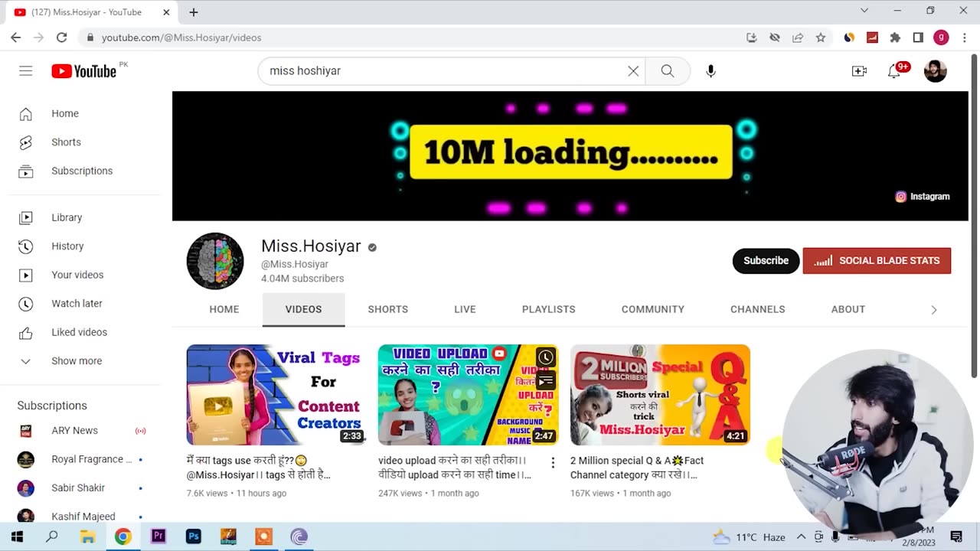Click the magnifier search button
Image resolution: width=980 pixels, height=551 pixels.
[668, 71]
